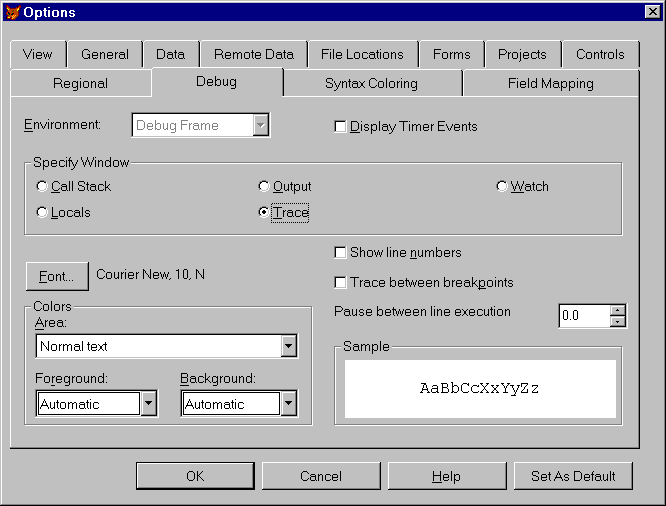The width and height of the screenshot is (666, 506).
Task: Select the Locals radio button
Action: [41, 212]
